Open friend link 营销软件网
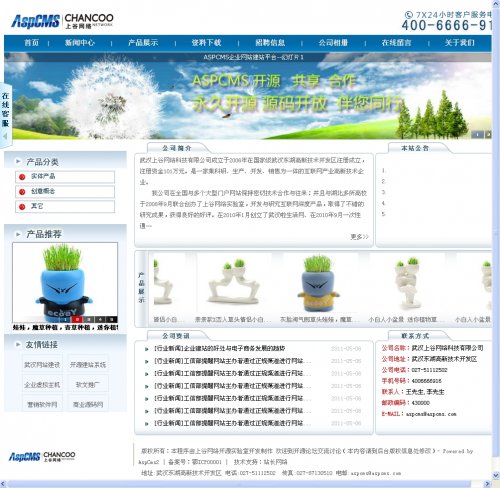The height and width of the screenshot is (488, 500). (x=42, y=404)
